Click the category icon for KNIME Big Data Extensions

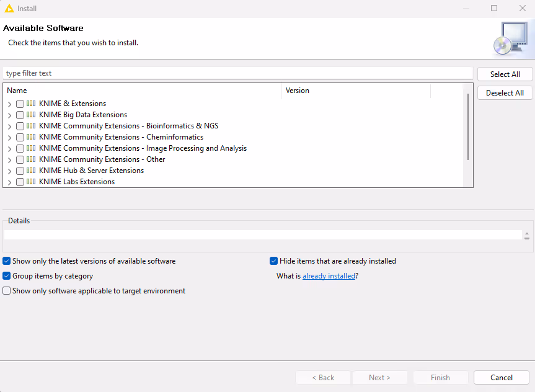click(31, 115)
